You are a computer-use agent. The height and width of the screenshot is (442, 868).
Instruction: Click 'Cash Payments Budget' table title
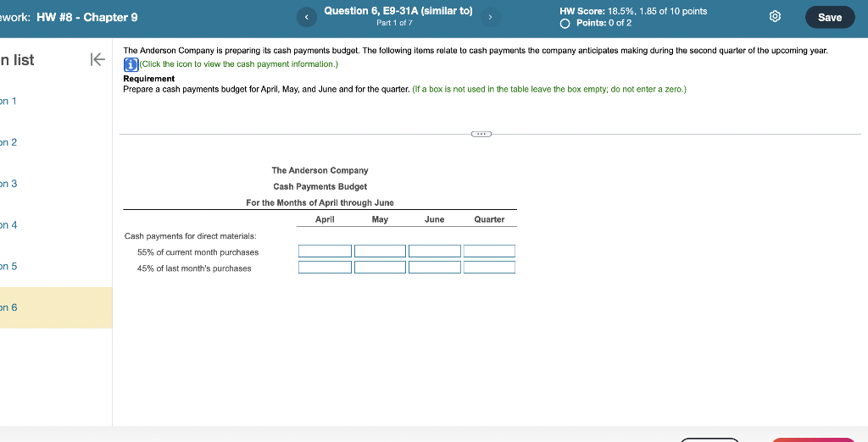(320, 187)
